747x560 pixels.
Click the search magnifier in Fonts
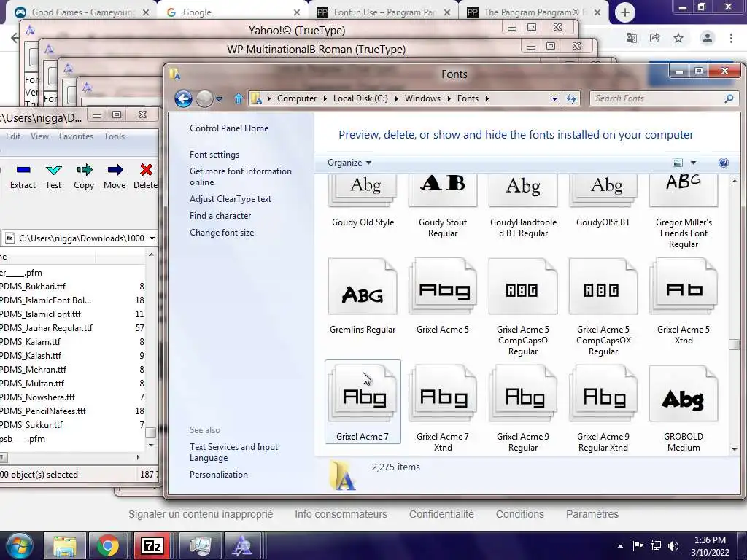pos(729,98)
